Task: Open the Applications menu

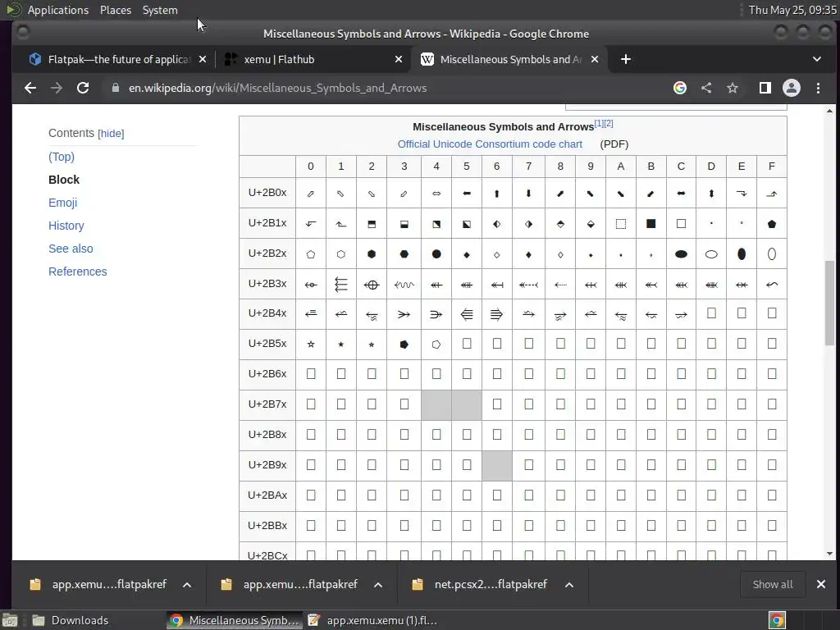Action: (58, 10)
